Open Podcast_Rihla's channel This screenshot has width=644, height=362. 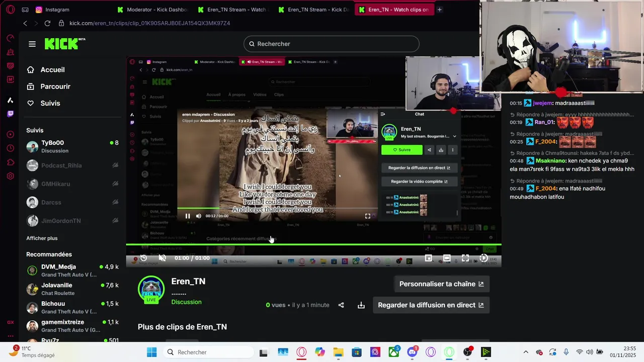(x=72, y=165)
